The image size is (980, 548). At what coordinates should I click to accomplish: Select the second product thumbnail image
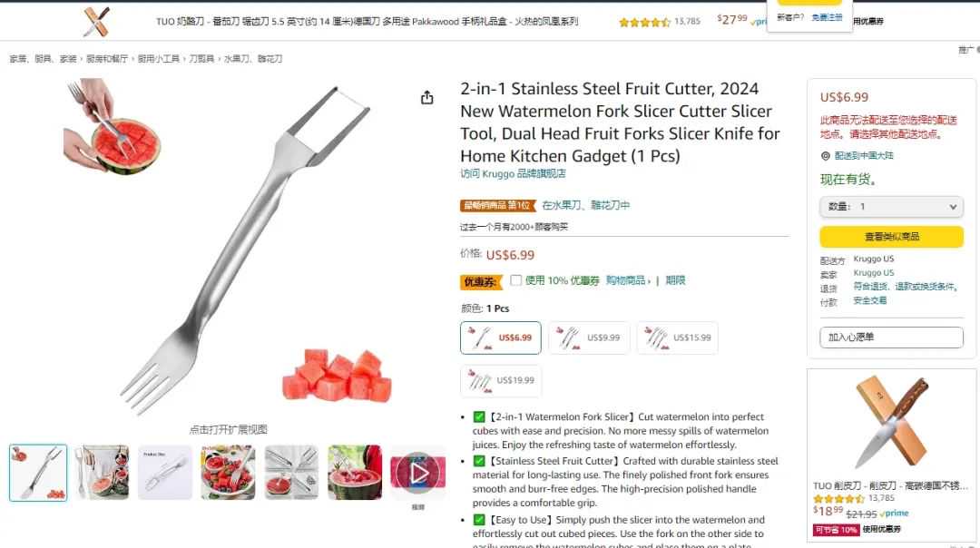pos(102,473)
